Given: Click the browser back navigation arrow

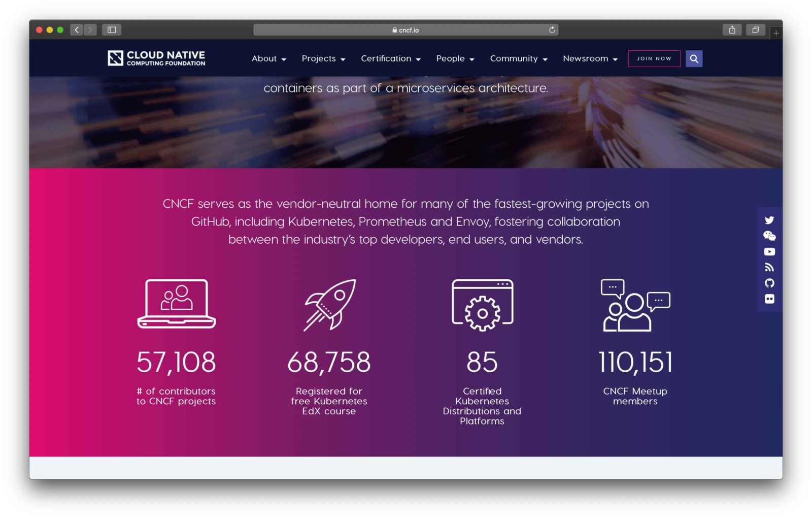Looking at the screenshot, I should pos(76,29).
